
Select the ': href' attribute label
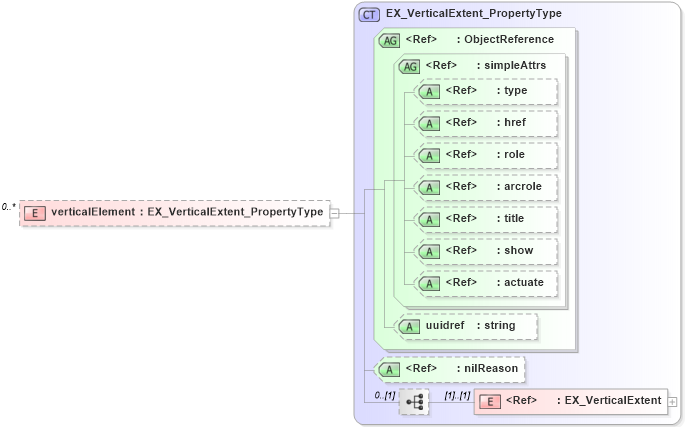pyautogui.click(x=511, y=122)
